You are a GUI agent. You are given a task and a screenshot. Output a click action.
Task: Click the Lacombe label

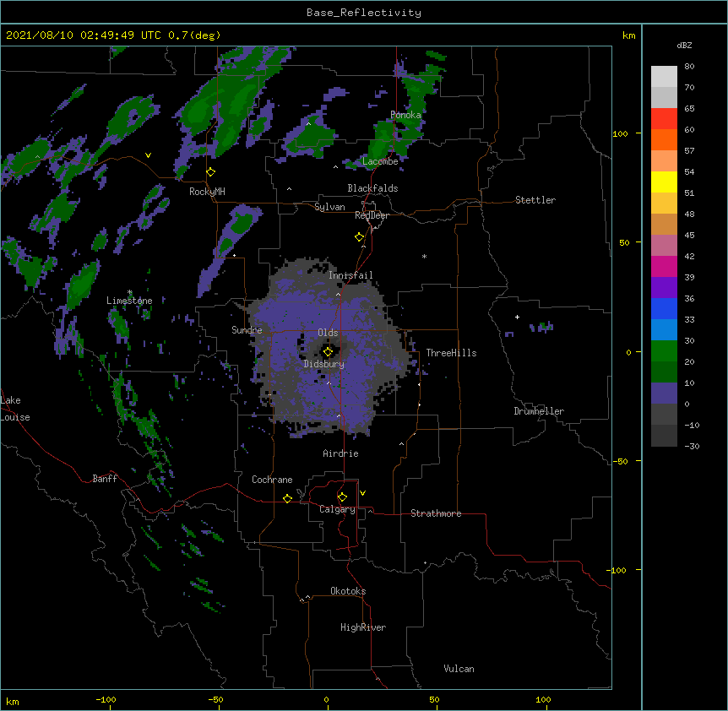click(380, 161)
